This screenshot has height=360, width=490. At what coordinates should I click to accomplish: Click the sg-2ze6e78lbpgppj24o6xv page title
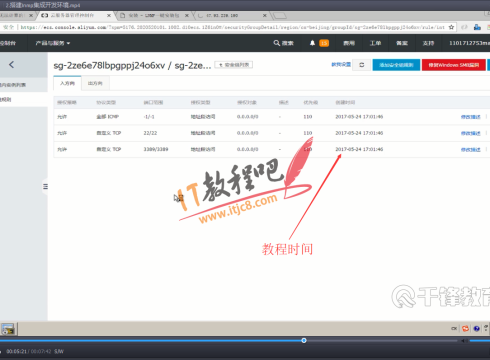tap(109, 65)
